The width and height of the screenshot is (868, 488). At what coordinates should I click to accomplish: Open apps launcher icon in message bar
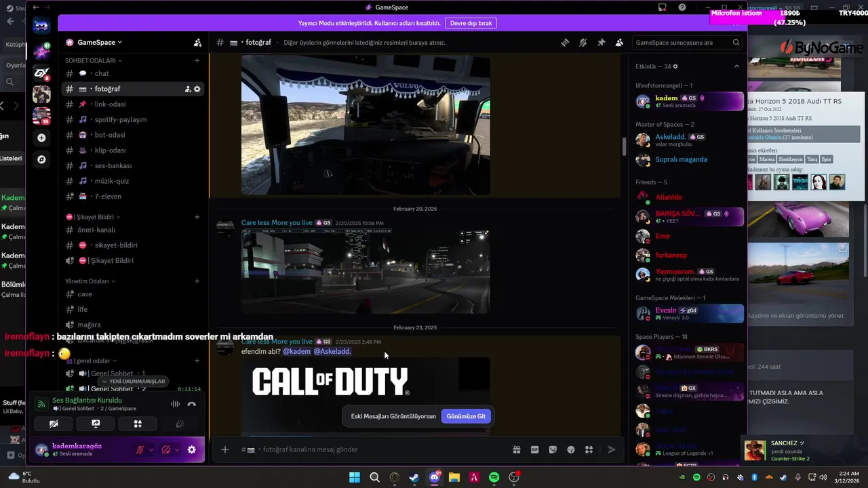[x=589, y=449]
